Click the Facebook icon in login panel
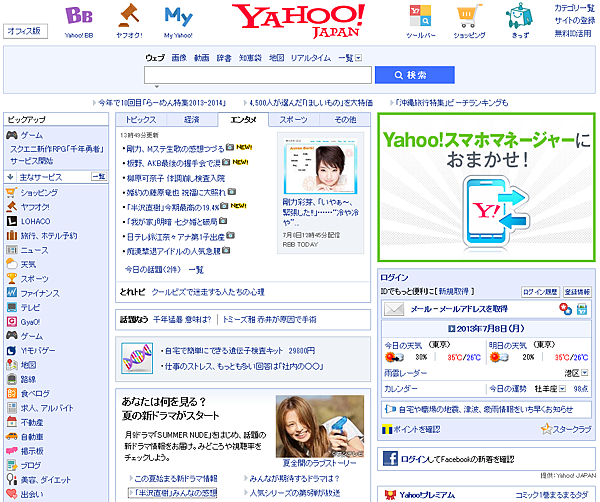 pos(390,458)
